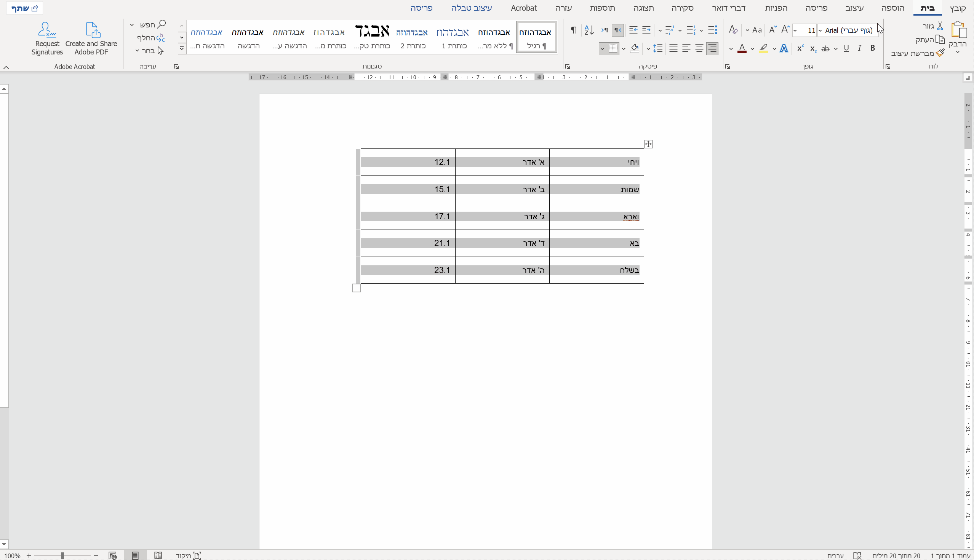Screen dimensions: 974x560
Task: Click the Text Effects outlined A icon
Action: pyautogui.click(x=784, y=48)
